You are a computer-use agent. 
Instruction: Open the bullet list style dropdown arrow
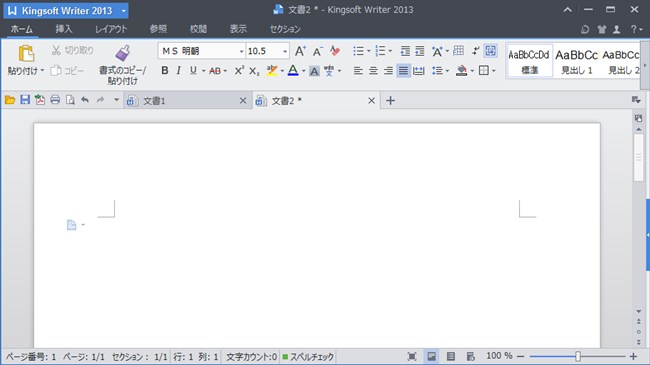point(369,51)
